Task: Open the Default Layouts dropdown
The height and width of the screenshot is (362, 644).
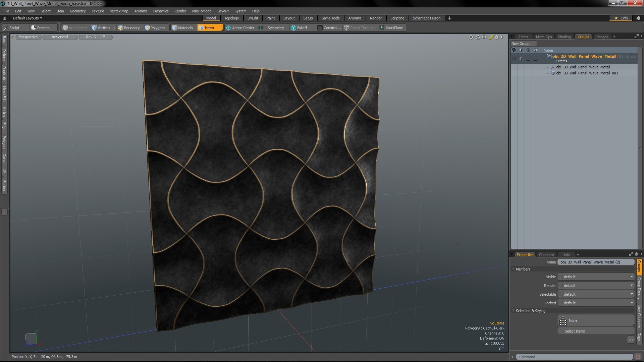Action: tap(28, 18)
